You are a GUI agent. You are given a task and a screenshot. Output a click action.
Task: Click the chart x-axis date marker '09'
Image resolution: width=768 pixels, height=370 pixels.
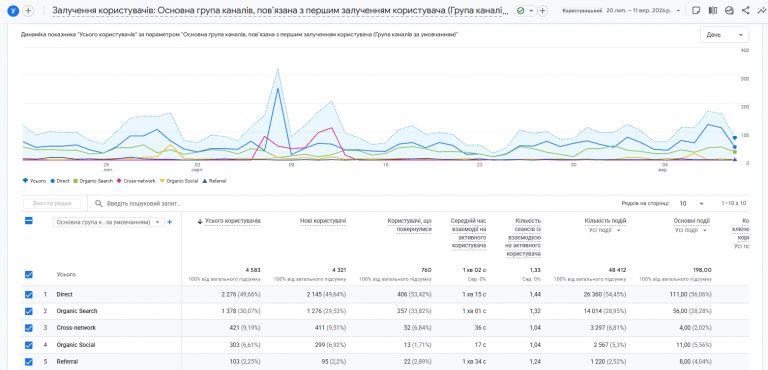point(291,166)
